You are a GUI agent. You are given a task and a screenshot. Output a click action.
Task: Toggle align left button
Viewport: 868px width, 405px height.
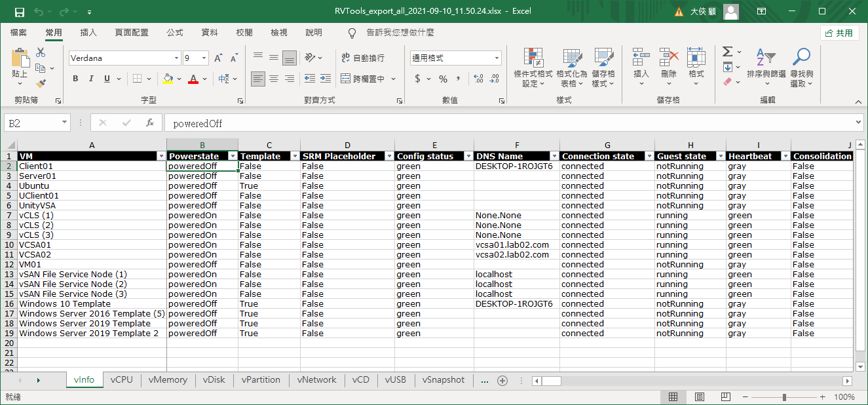(x=258, y=79)
